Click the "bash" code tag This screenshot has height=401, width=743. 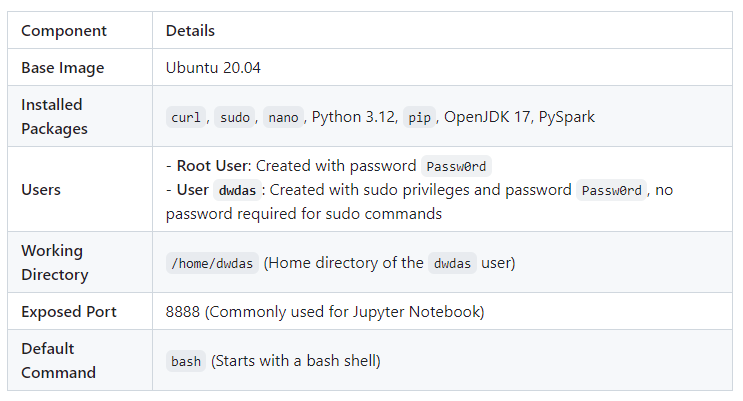[186, 361]
